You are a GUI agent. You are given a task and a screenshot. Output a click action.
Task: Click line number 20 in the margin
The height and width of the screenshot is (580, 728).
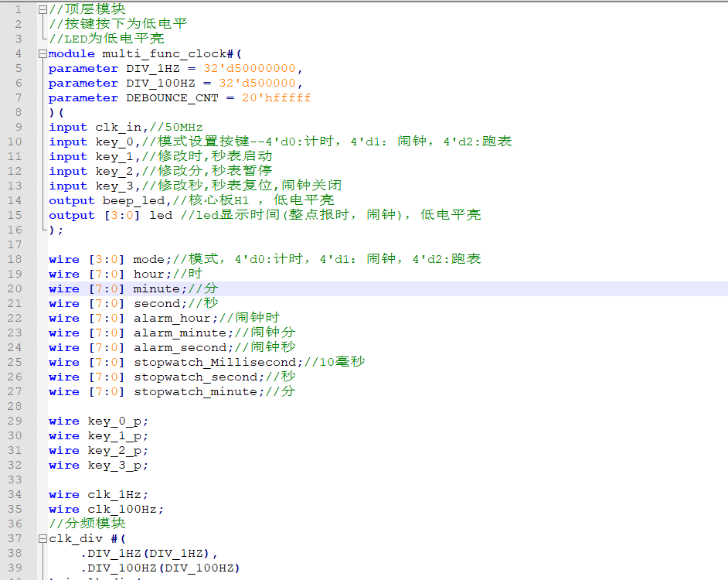point(15,288)
